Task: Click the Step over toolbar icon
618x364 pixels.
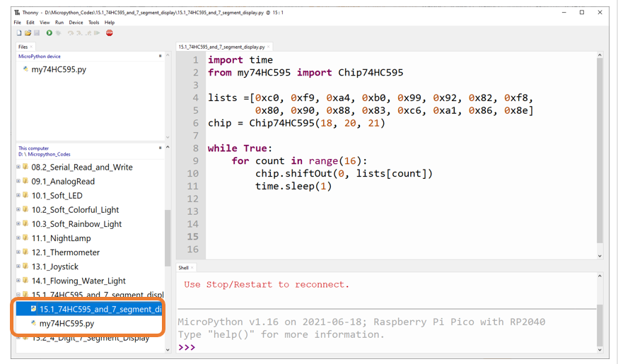Action: [x=71, y=33]
